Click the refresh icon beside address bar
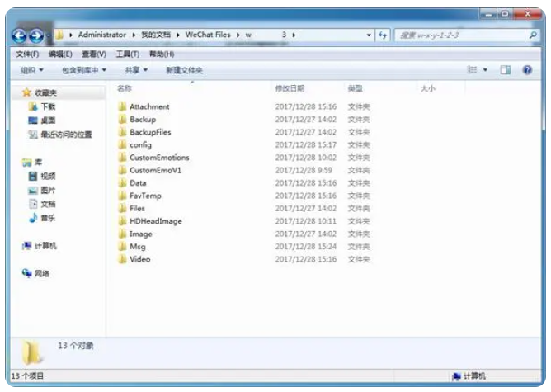This screenshot has width=551, height=392. point(383,35)
